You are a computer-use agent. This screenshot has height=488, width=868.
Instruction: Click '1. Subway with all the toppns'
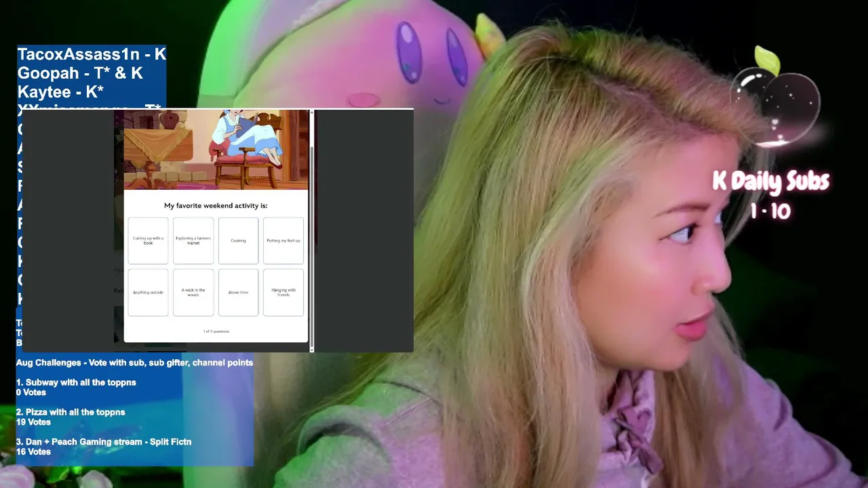click(76, 382)
